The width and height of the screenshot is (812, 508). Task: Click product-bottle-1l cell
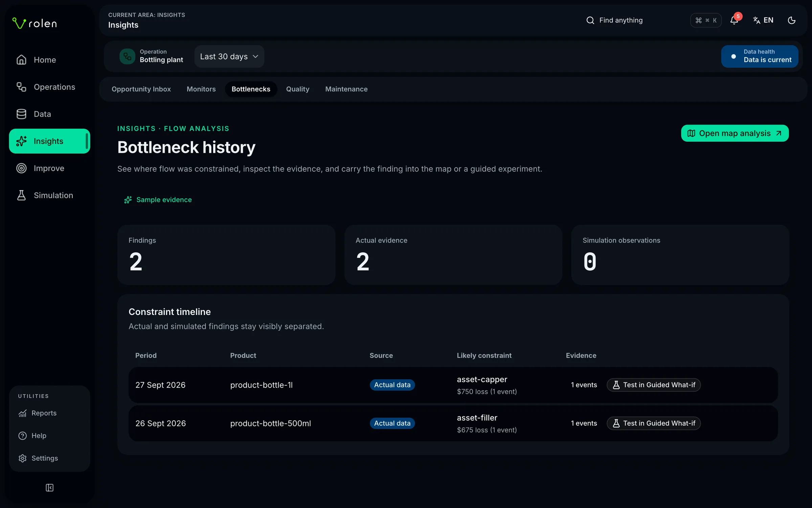point(261,385)
